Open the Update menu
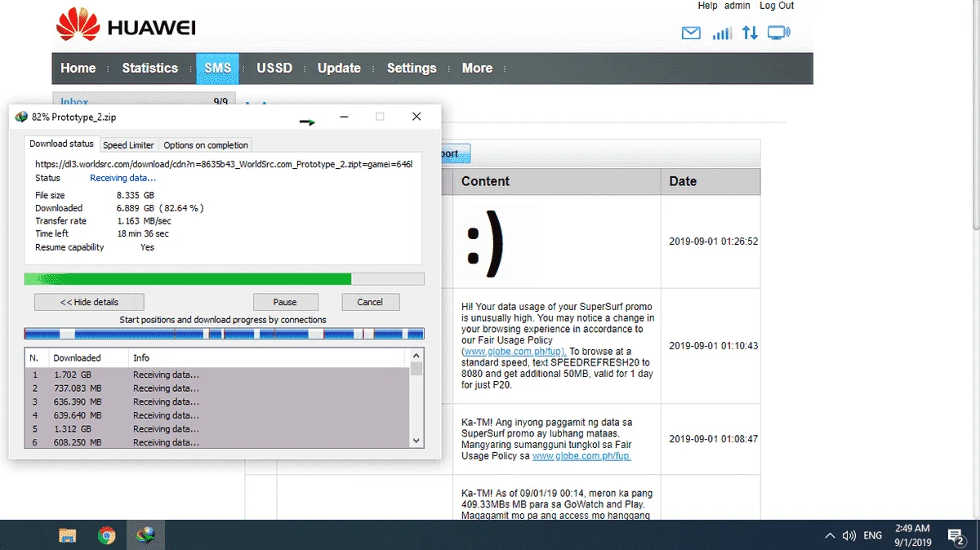Viewport: 980px width, 550px height. pos(339,69)
